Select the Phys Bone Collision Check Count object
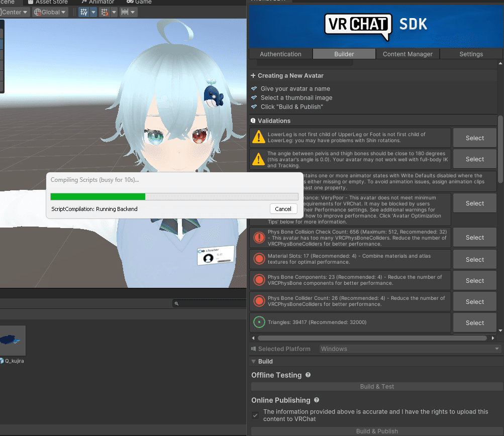The height and width of the screenshot is (436, 504). pyautogui.click(x=475, y=238)
